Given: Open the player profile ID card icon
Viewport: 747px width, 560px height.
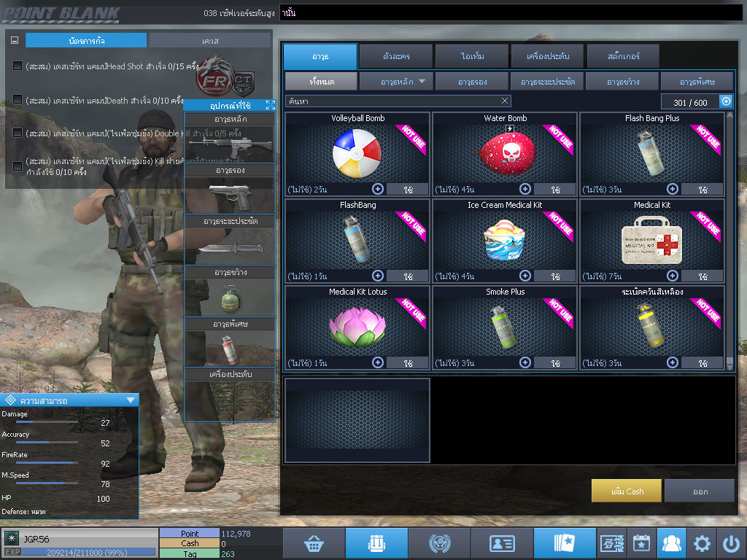Looking at the screenshot, I should coord(502,542).
